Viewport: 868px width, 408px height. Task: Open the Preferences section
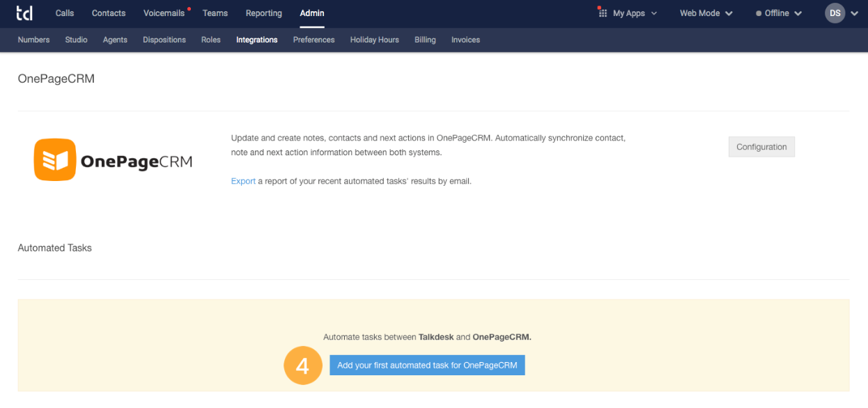tap(314, 40)
